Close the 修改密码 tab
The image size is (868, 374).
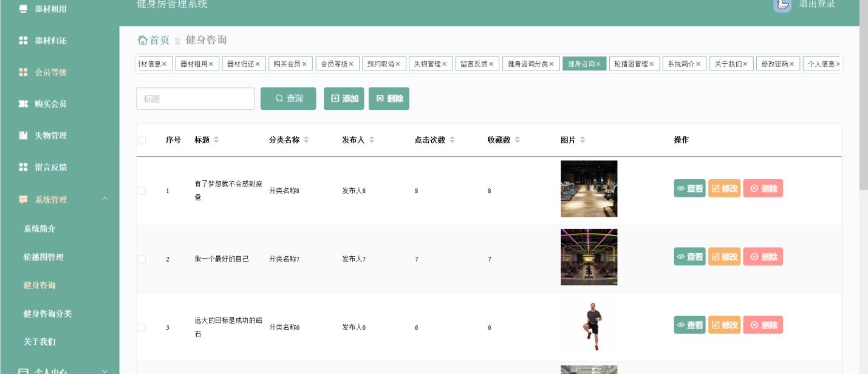[791, 64]
